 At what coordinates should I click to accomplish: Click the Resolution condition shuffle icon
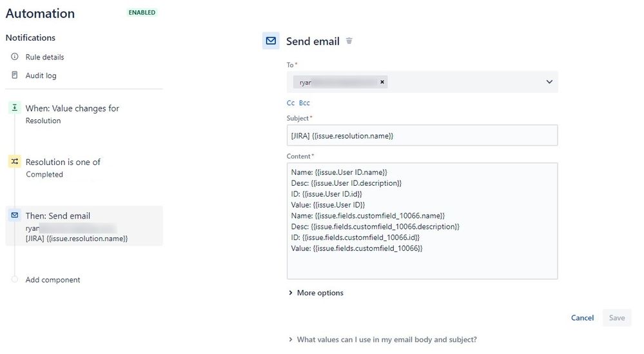tap(15, 161)
